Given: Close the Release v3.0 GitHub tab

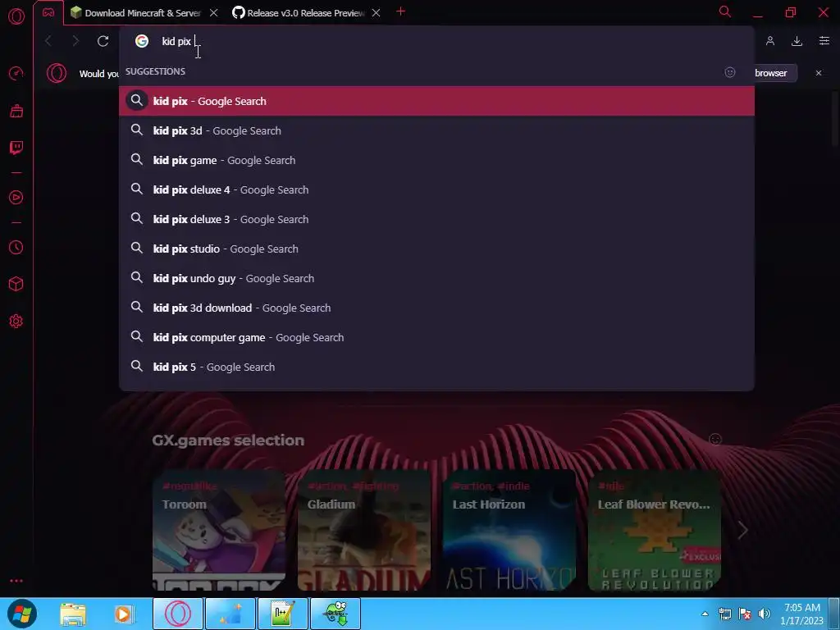Looking at the screenshot, I should pyautogui.click(x=376, y=13).
